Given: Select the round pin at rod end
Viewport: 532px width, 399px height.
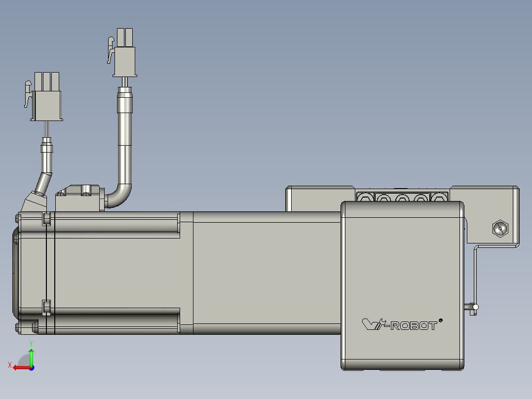Looking at the screenshot, I should 475,308.
